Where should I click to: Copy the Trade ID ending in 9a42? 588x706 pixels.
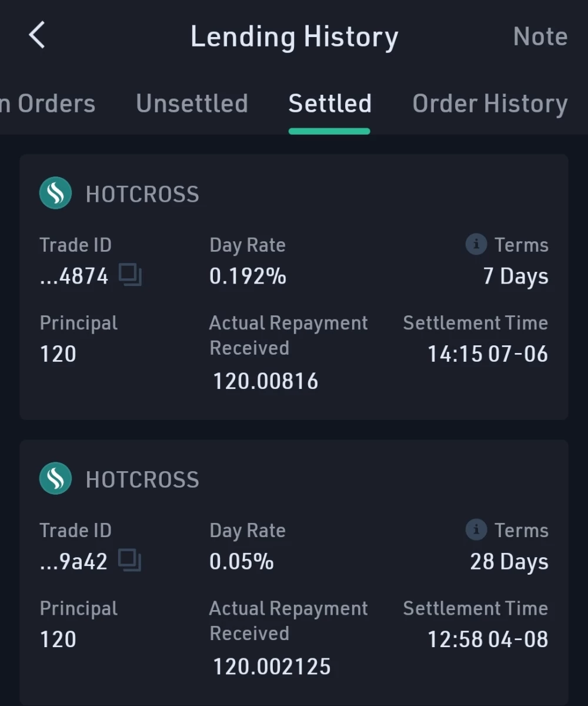[130, 561]
